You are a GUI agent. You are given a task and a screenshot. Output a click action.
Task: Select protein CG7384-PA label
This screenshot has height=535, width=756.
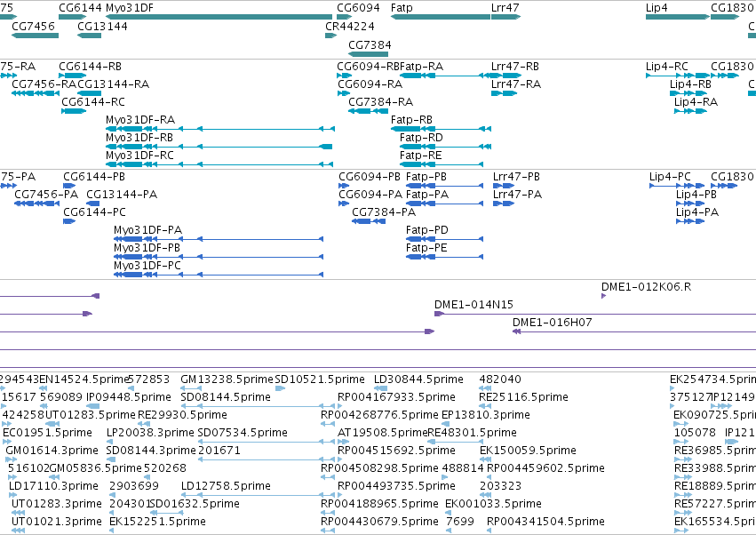tap(384, 212)
